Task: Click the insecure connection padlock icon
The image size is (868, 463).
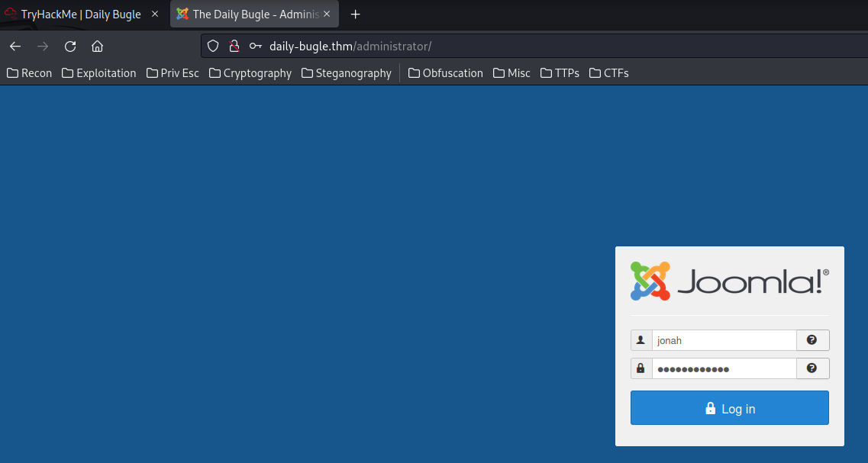Action: click(x=234, y=46)
